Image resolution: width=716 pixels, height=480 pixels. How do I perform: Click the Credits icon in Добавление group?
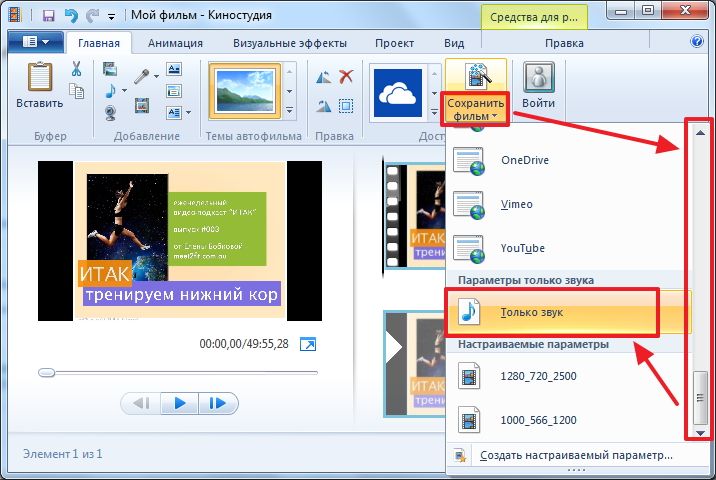point(174,112)
